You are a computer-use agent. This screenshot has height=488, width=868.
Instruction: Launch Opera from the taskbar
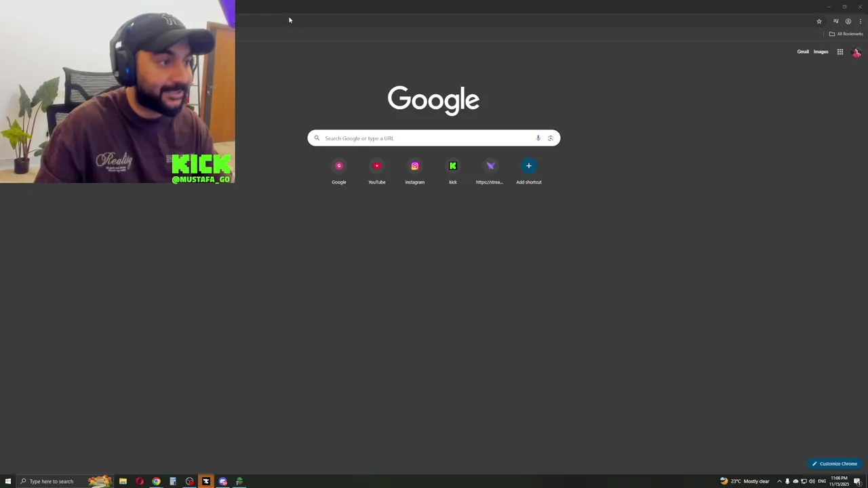coord(140,481)
